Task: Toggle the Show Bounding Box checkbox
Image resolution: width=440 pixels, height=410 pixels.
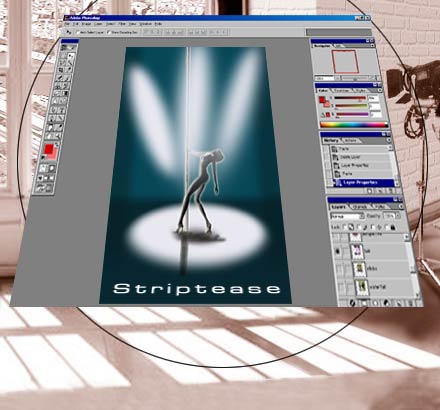Action: pyautogui.click(x=109, y=32)
